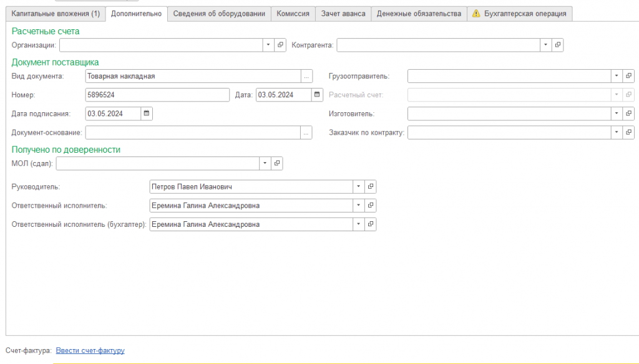The image size is (639, 364).
Task: Open the Контрагента account record icon
Action: (557, 45)
